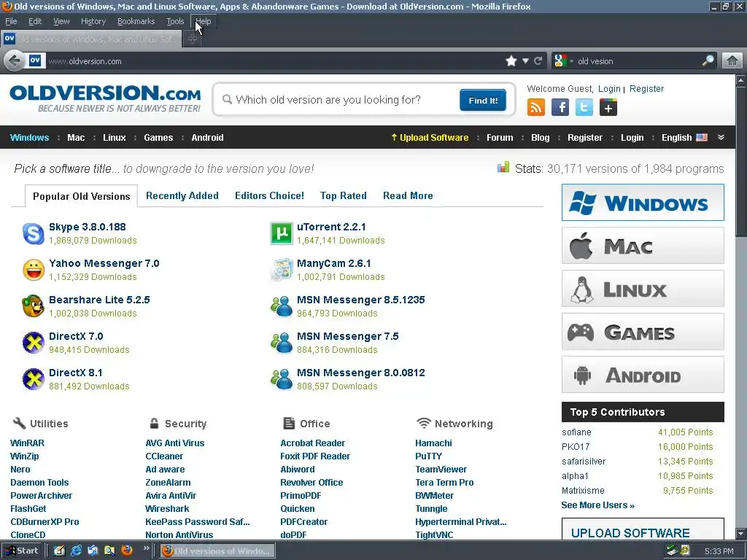Click Upload Software link in nav bar
The height and width of the screenshot is (560, 747).
pos(430,138)
